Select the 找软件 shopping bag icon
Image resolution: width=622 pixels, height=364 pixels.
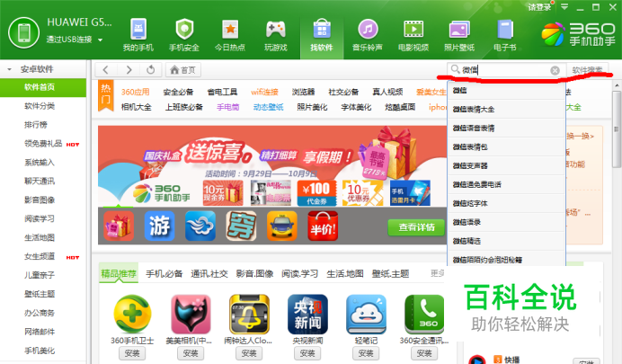(x=321, y=30)
